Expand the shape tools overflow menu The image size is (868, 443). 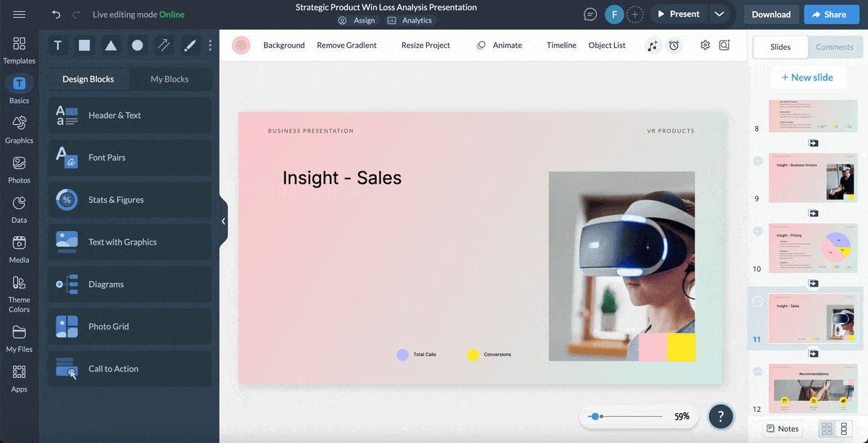[x=210, y=45]
